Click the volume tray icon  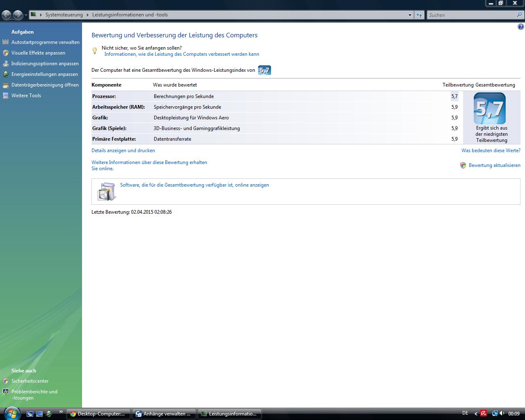coord(502,414)
